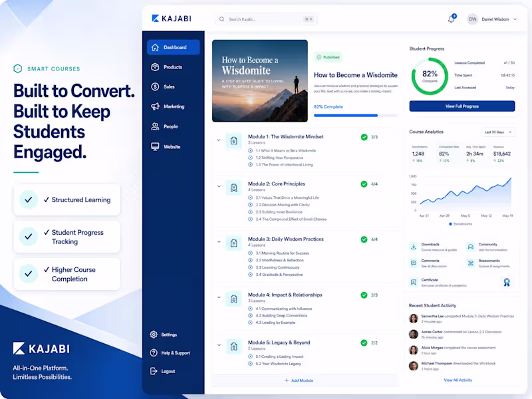The width and height of the screenshot is (532, 399).
Task: Click the Sales dollar icon
Action: click(x=155, y=87)
